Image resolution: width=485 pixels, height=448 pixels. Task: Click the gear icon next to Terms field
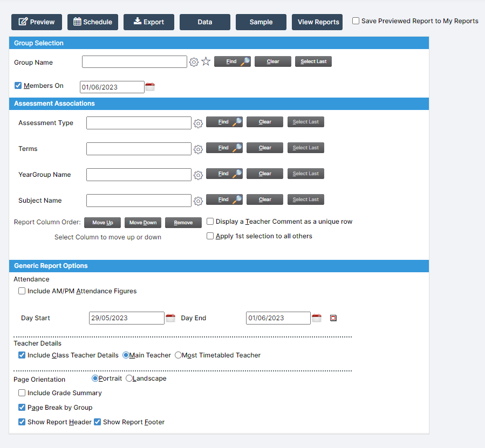tap(199, 149)
